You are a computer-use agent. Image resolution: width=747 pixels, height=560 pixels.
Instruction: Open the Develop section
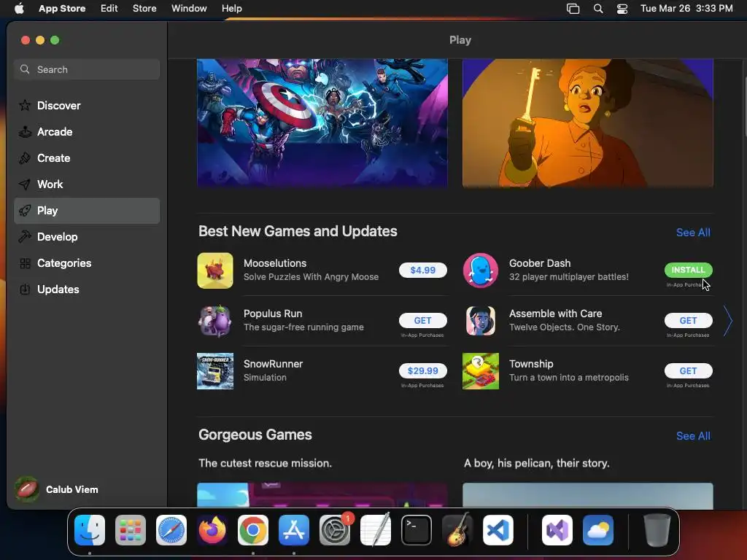[87, 237]
